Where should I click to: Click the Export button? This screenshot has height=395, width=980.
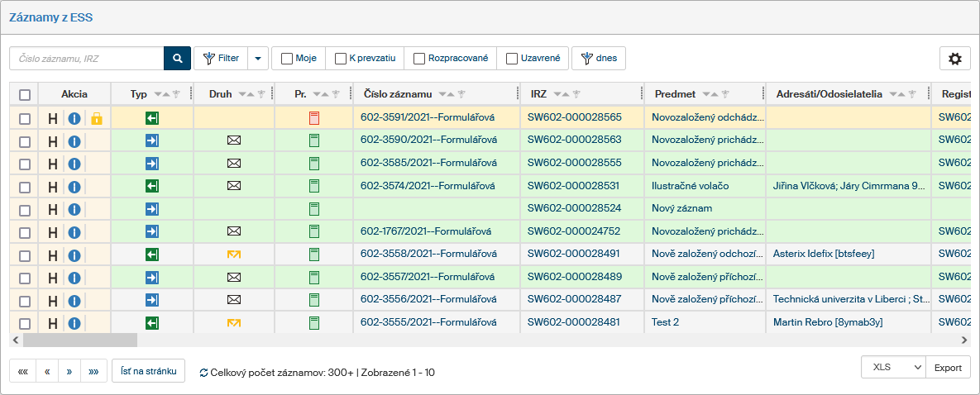click(x=947, y=368)
